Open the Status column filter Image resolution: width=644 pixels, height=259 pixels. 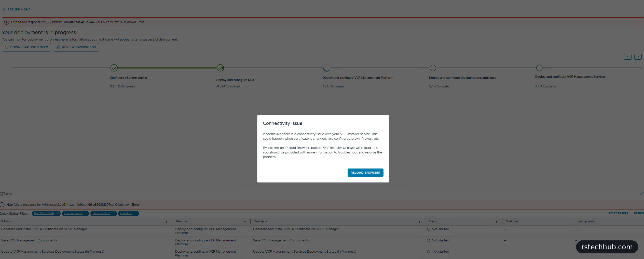coord(497,222)
